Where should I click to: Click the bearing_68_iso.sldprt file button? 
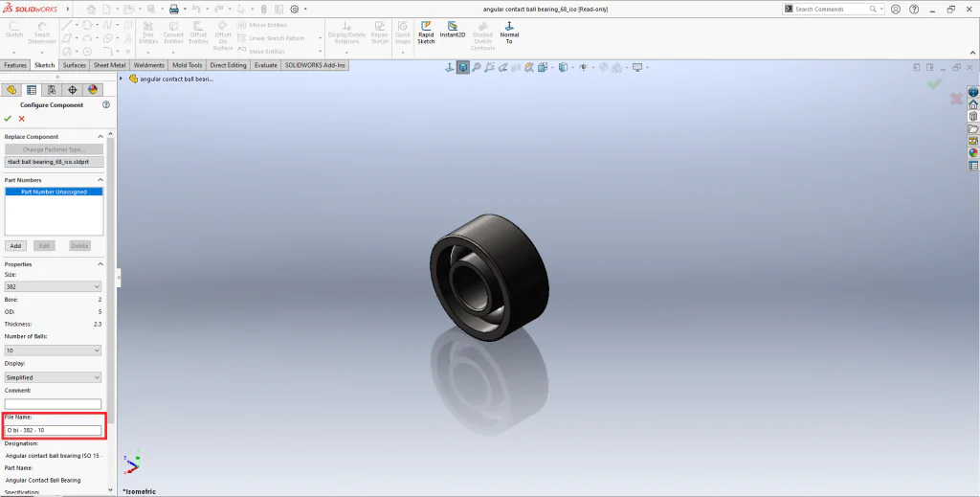[54, 161]
